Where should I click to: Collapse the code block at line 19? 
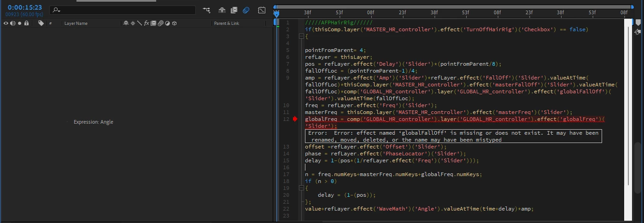(301, 188)
